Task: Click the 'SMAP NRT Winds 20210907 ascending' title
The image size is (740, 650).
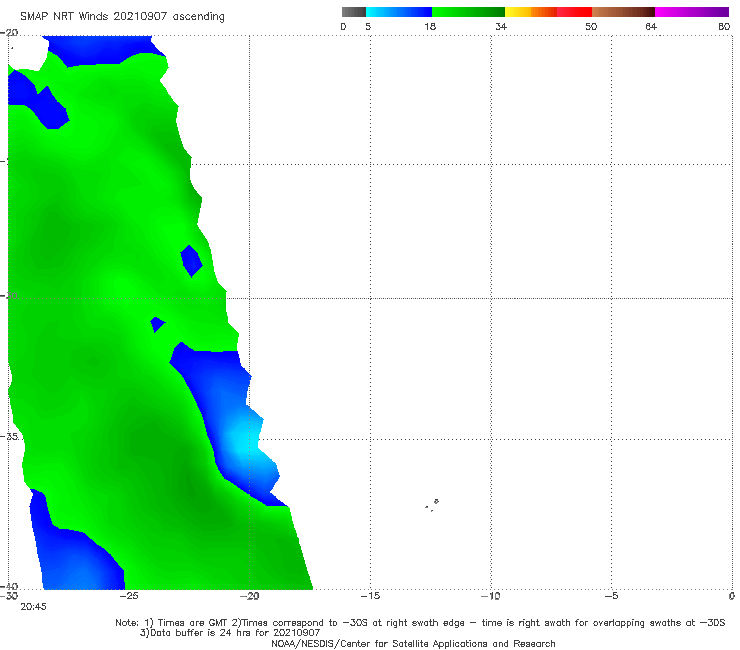Action: 122,17
